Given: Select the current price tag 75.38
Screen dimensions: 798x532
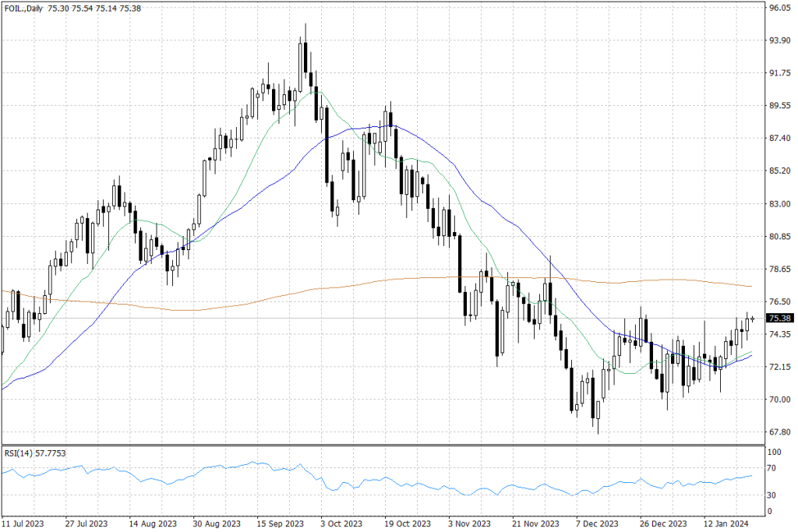Looking at the screenshot, I should [779, 318].
